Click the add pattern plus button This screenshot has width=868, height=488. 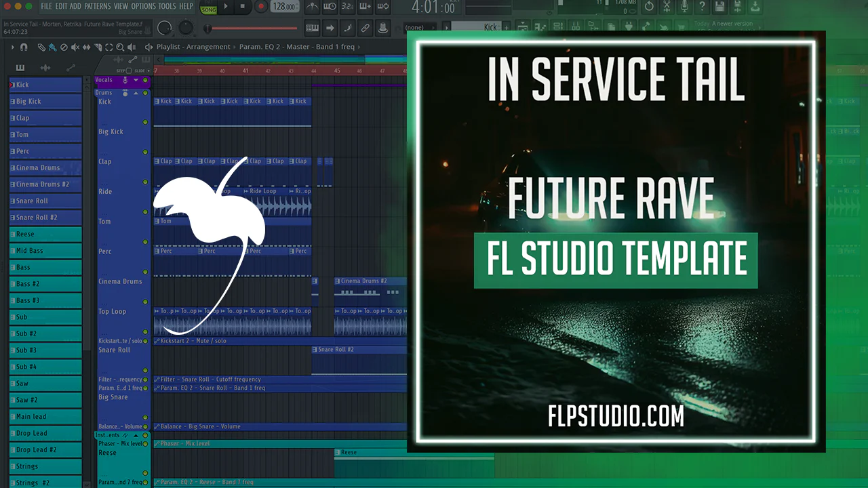506,27
